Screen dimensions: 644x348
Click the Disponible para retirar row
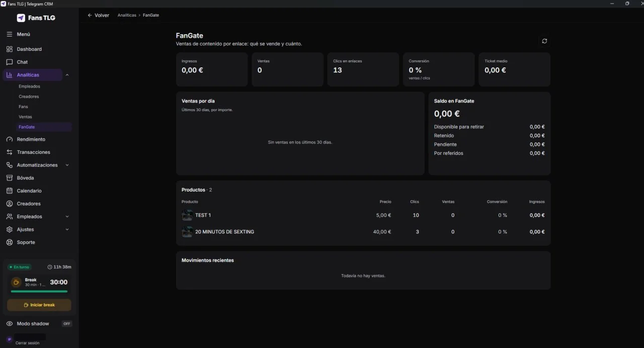pyautogui.click(x=489, y=127)
